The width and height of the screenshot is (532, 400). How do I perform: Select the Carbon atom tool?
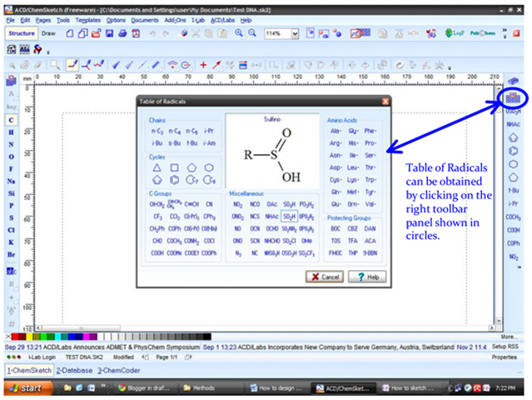12,121
